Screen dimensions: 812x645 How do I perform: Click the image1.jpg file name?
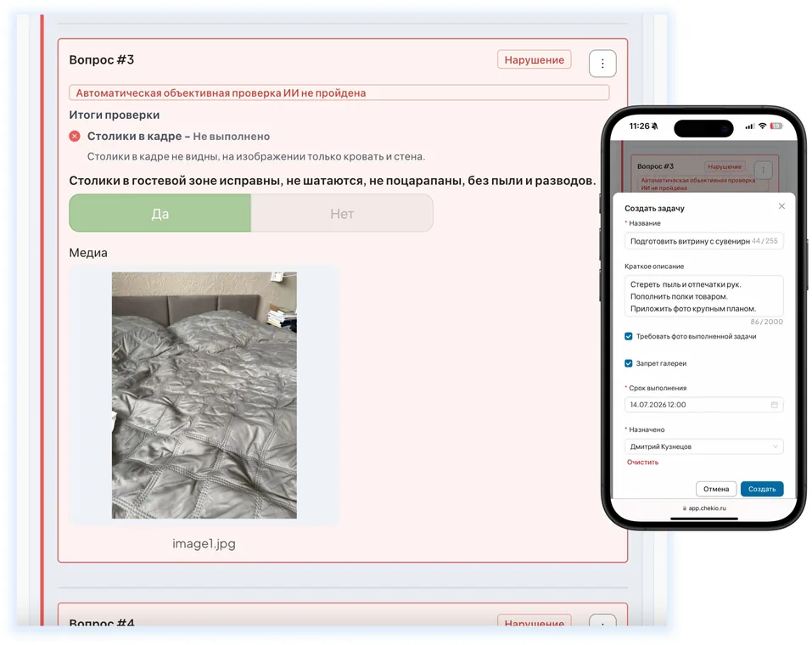pos(204,543)
